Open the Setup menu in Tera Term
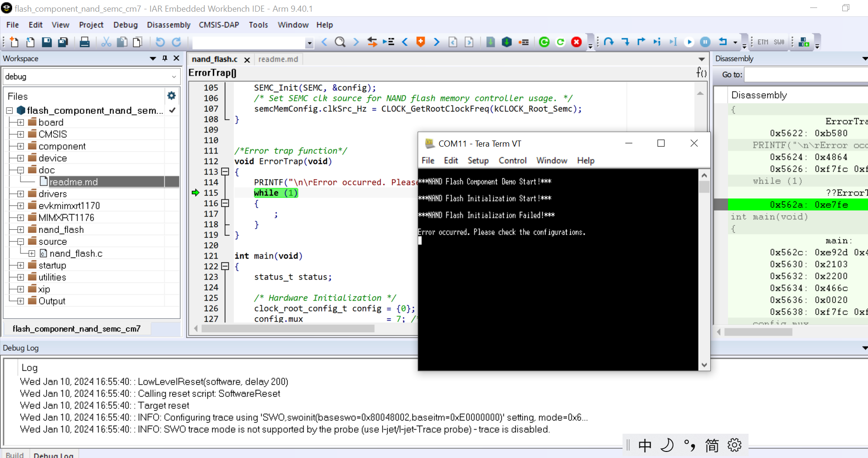Image resolution: width=868 pixels, height=458 pixels. coord(478,160)
